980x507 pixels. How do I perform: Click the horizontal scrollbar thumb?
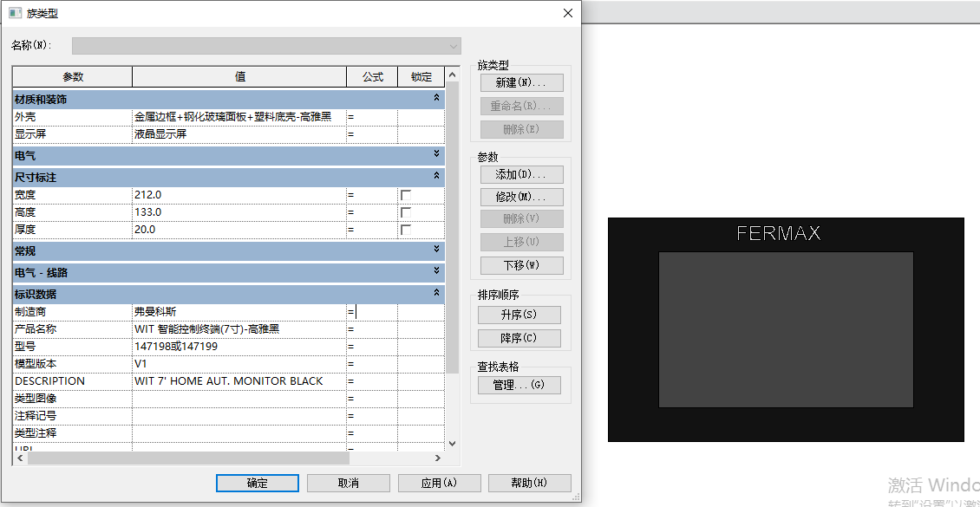(188, 458)
